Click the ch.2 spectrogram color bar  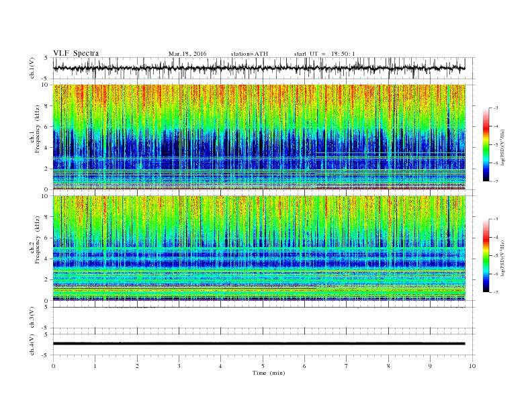coord(486,255)
